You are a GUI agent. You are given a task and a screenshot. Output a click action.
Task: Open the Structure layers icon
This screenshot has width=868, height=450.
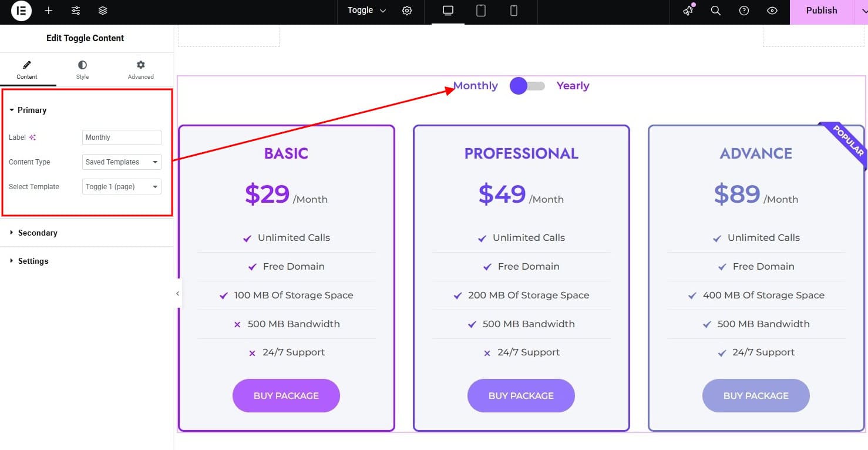coord(103,11)
